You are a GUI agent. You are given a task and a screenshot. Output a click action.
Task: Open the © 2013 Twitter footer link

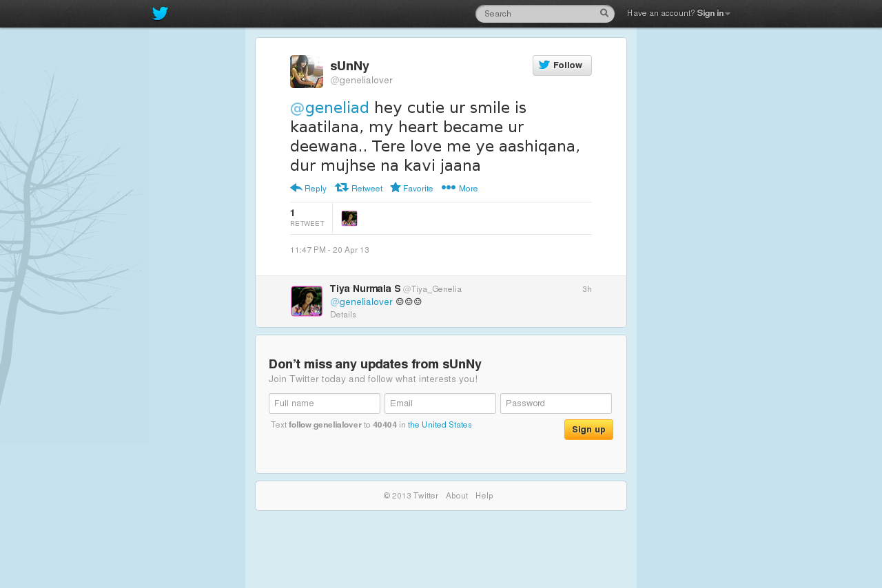click(x=411, y=496)
